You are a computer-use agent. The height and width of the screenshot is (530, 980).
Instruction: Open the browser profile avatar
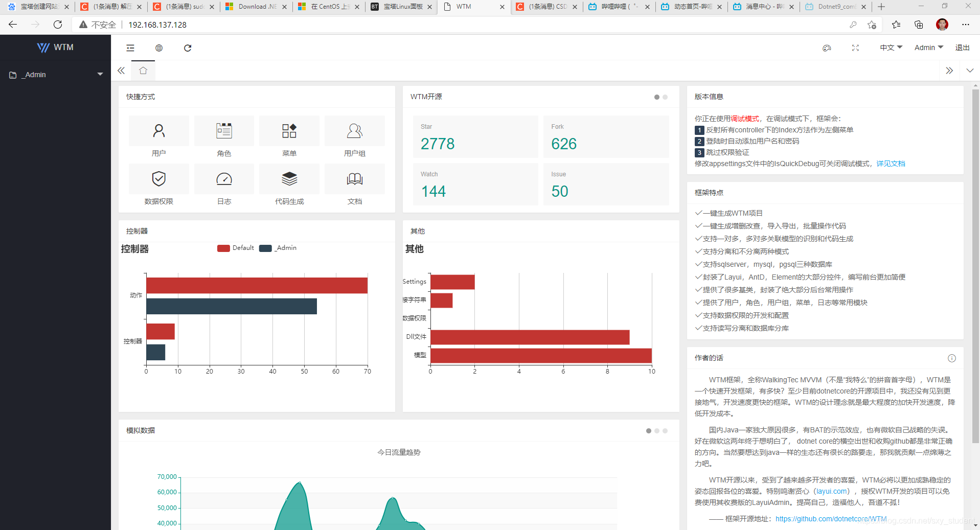942,25
